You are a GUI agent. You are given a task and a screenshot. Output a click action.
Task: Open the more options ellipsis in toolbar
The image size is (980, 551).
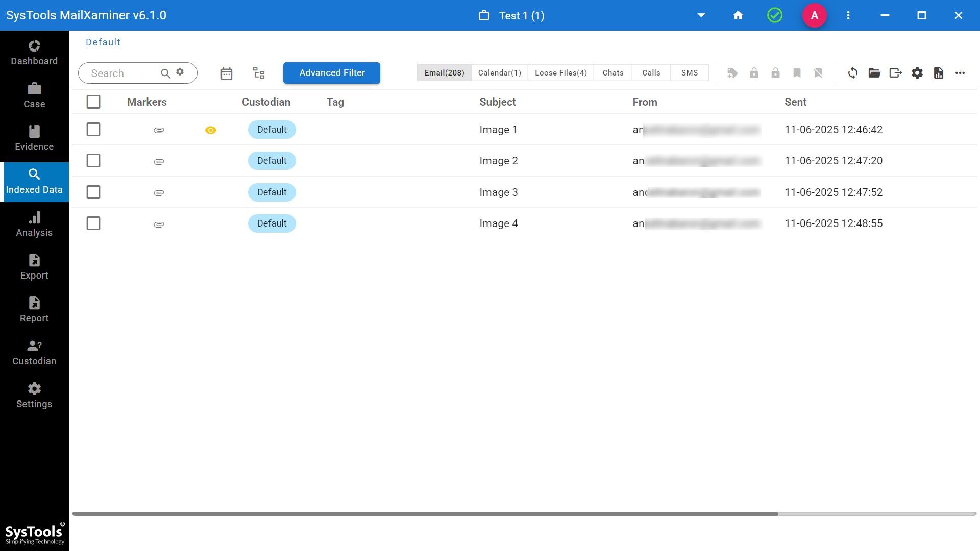click(960, 73)
